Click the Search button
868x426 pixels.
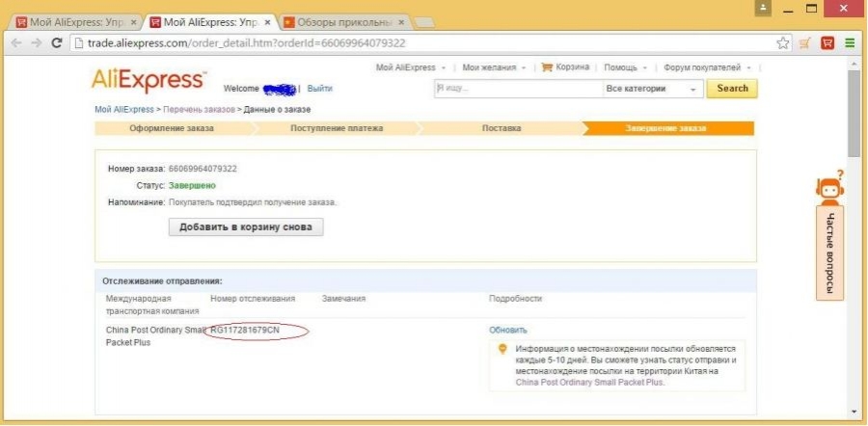pyautogui.click(x=732, y=89)
